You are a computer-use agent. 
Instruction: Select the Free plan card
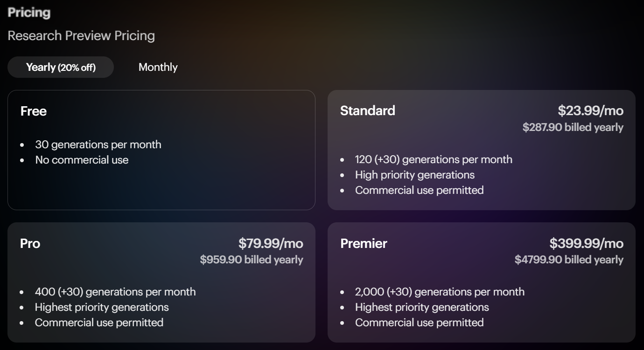(161, 150)
